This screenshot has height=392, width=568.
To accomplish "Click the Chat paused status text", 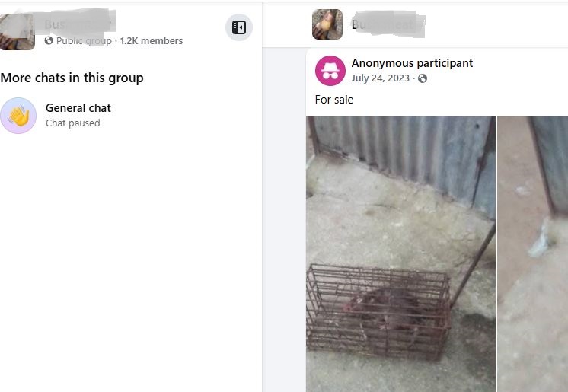I will click(x=73, y=123).
